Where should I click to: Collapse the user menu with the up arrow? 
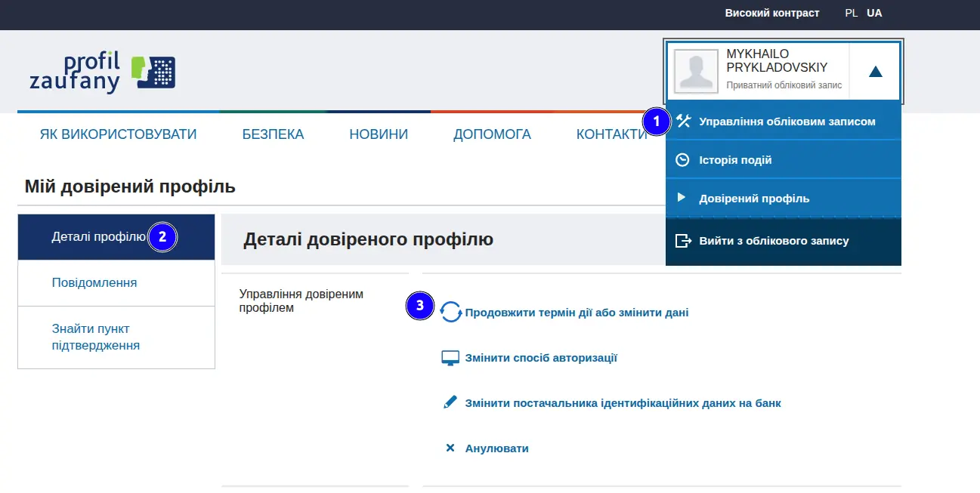(x=875, y=72)
